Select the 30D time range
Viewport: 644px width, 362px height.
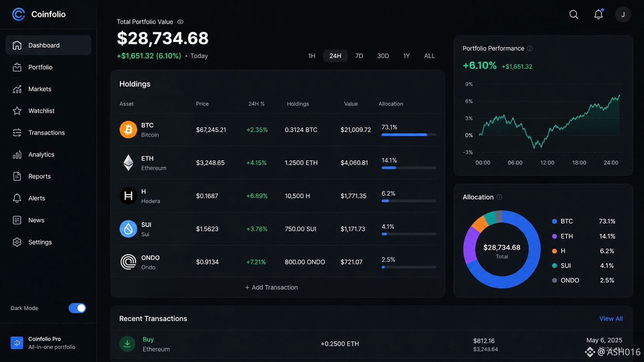(x=383, y=56)
